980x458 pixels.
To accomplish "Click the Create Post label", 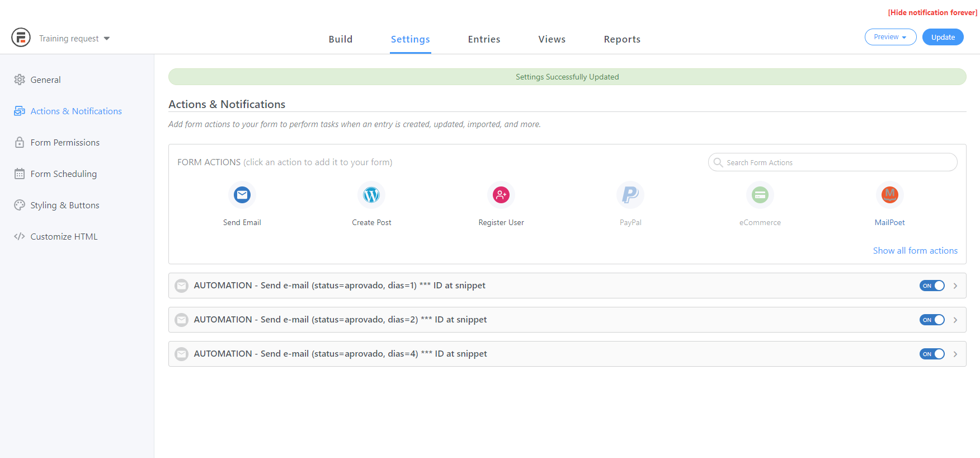I will click(x=371, y=222).
